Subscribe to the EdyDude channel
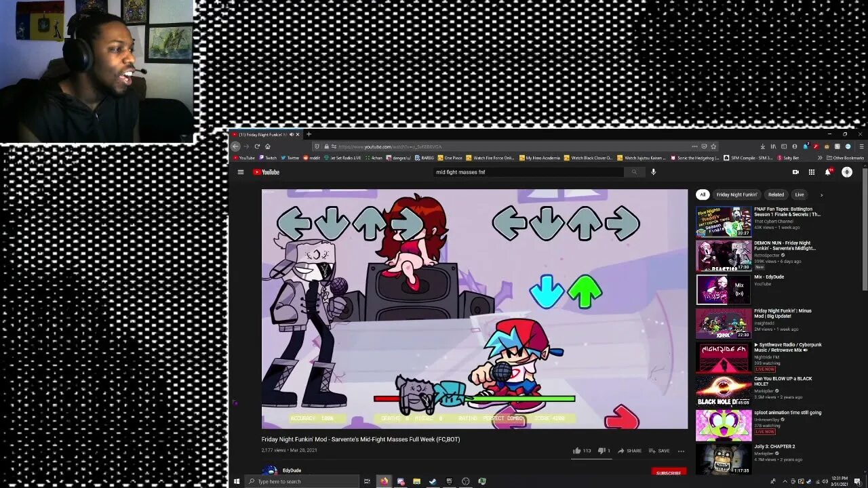 point(669,472)
